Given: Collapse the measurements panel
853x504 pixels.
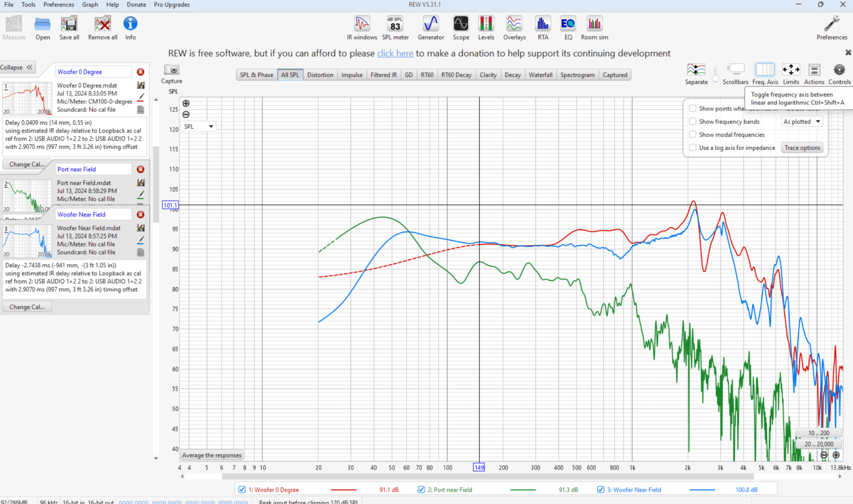Looking at the screenshot, I should click(17, 67).
